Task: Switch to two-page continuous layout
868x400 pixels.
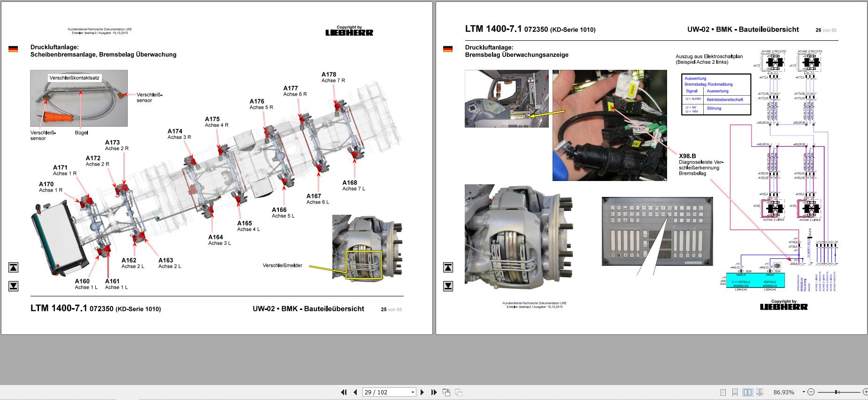Action: [x=760, y=392]
